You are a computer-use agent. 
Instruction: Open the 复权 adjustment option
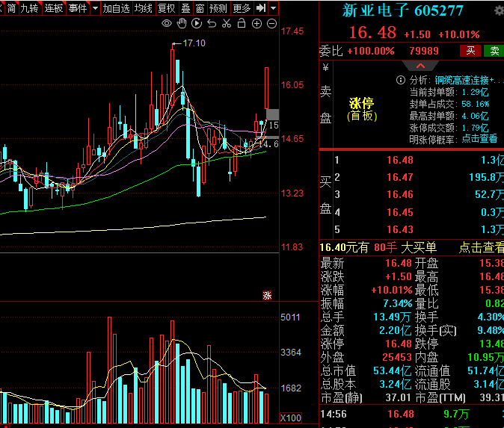[x=166, y=8]
